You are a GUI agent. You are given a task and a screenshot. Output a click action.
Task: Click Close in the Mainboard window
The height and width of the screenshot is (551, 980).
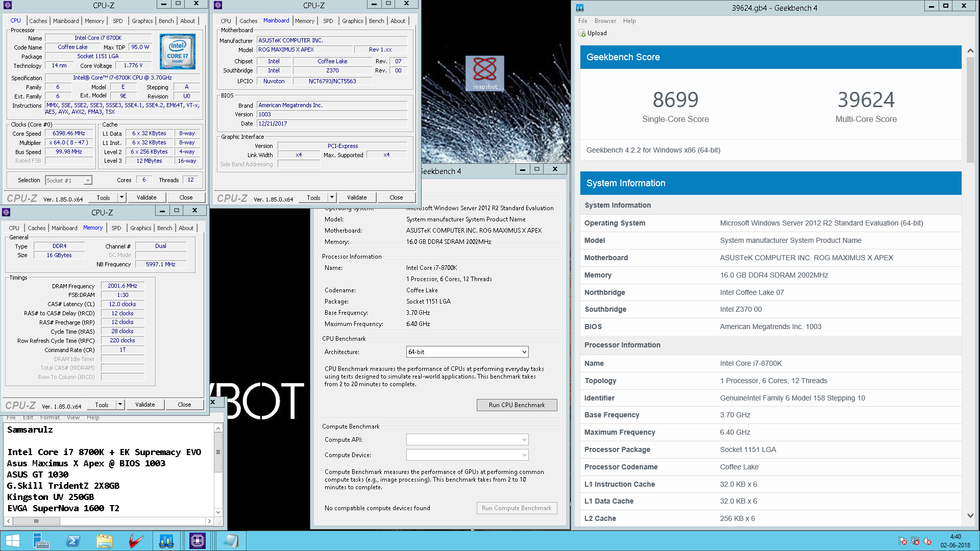click(396, 197)
